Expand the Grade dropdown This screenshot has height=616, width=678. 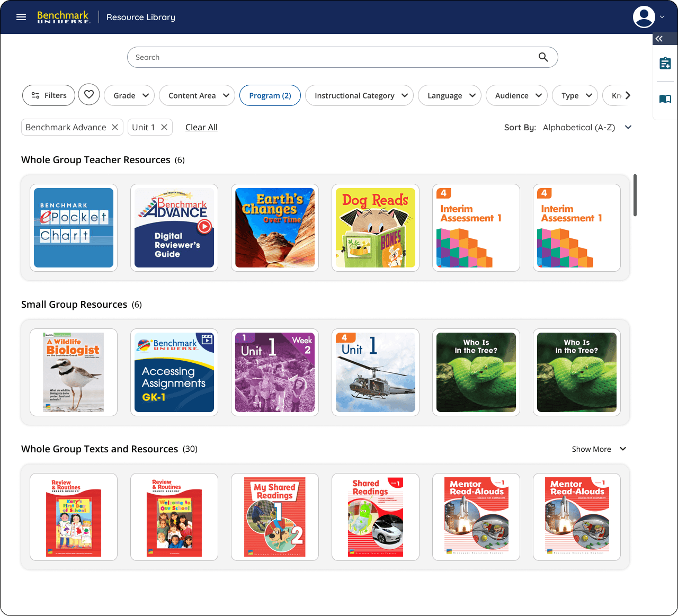(x=129, y=95)
